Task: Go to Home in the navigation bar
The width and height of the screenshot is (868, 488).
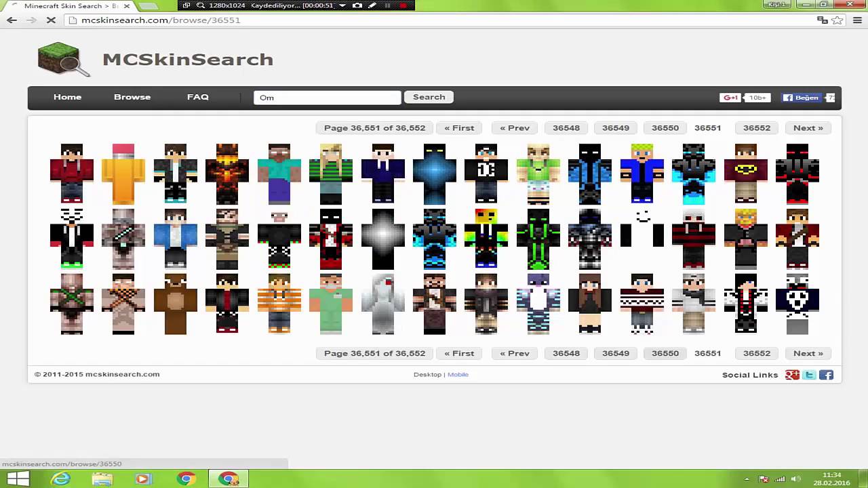Action: point(67,97)
